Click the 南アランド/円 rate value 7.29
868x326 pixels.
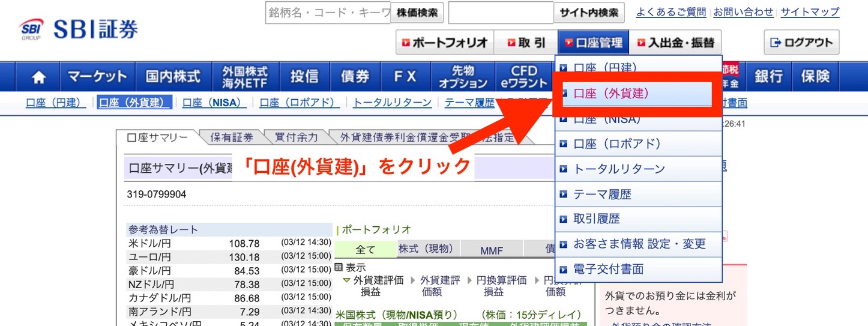tap(250, 312)
